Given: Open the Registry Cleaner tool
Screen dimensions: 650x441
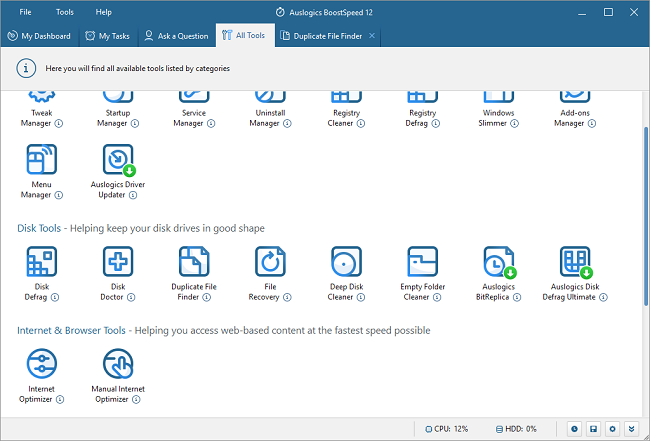Looking at the screenshot, I should (x=347, y=97).
